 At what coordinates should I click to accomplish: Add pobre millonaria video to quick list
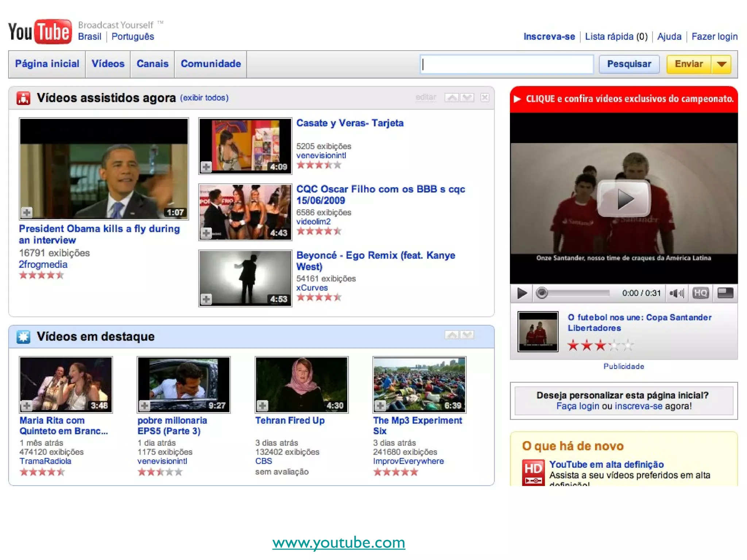144,405
